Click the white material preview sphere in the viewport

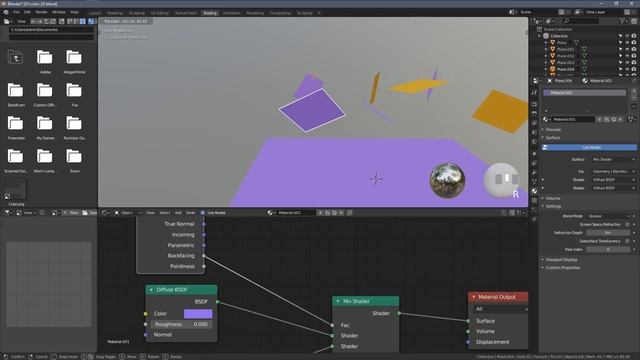[502, 180]
